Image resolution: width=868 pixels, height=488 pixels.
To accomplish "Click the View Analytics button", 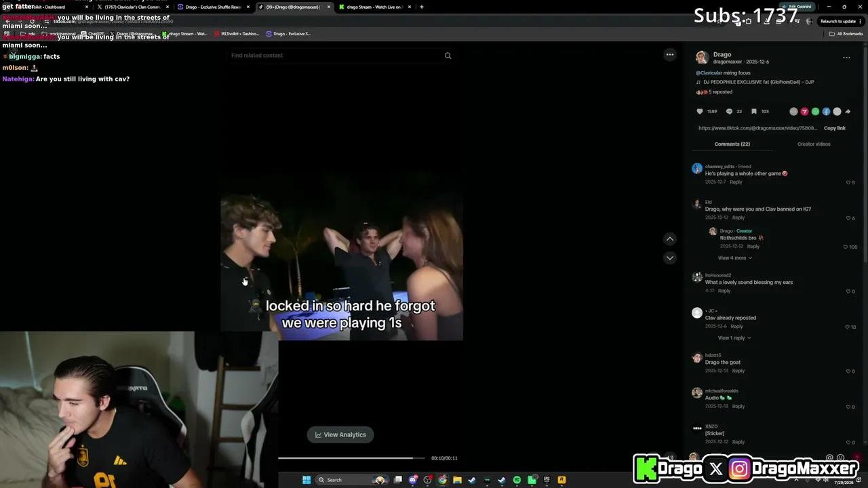I will coord(340,434).
